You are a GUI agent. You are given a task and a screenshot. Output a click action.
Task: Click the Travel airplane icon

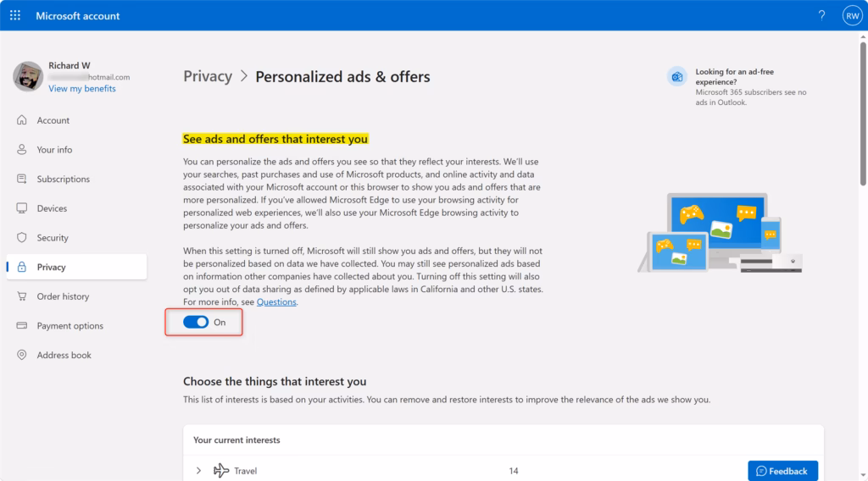(221, 471)
